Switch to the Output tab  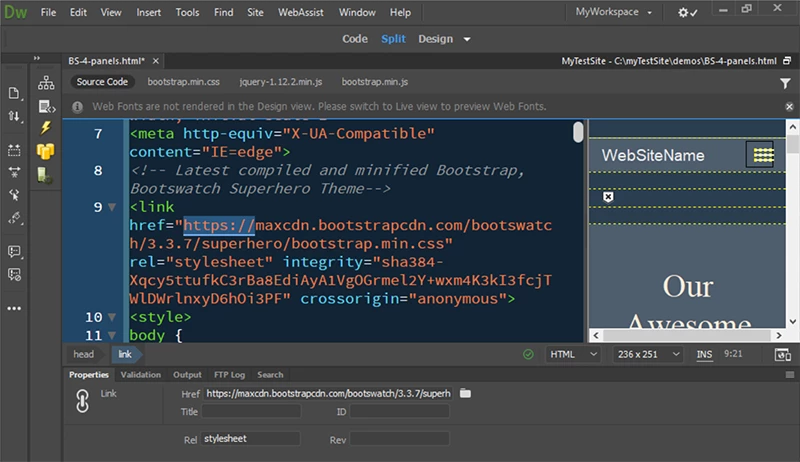point(187,375)
